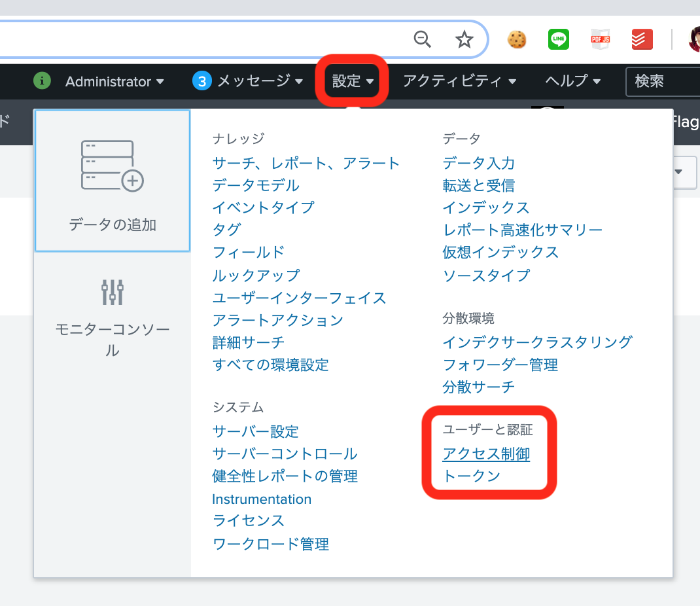Open the Todoist extension icon
The width and height of the screenshot is (700, 606).
642,39
